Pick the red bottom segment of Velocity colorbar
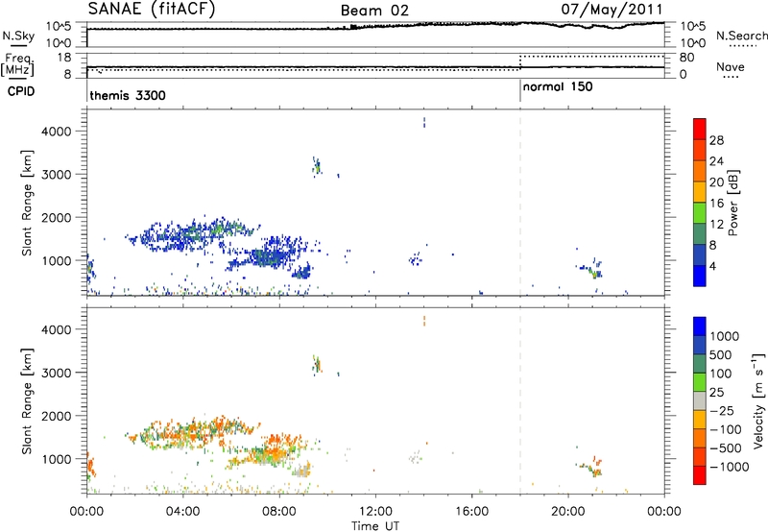768x532 pixels. pos(700,475)
